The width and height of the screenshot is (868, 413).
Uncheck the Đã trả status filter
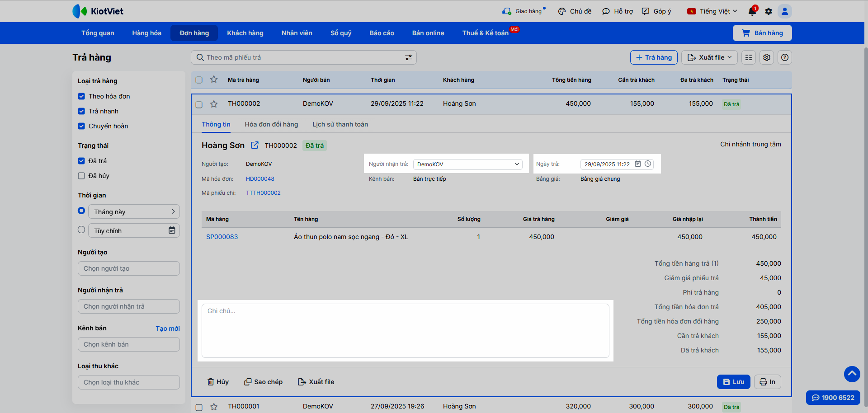coord(81,161)
